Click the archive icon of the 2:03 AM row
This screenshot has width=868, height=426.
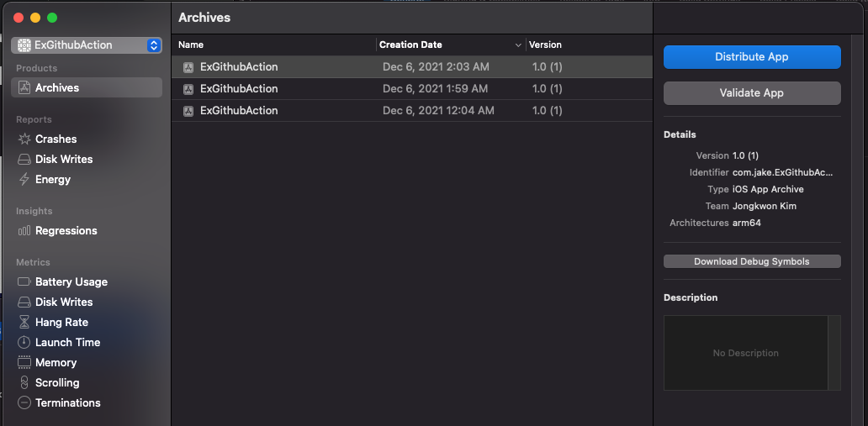pyautogui.click(x=188, y=67)
